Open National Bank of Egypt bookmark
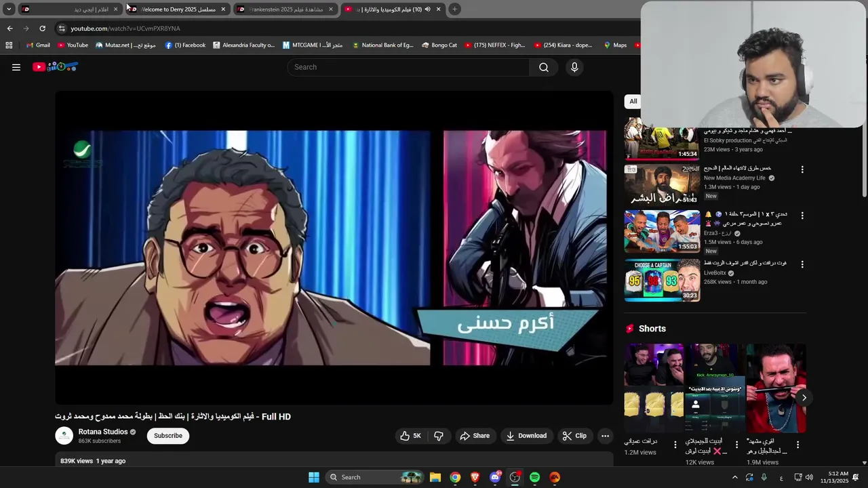Image resolution: width=868 pixels, height=488 pixels. (x=382, y=45)
